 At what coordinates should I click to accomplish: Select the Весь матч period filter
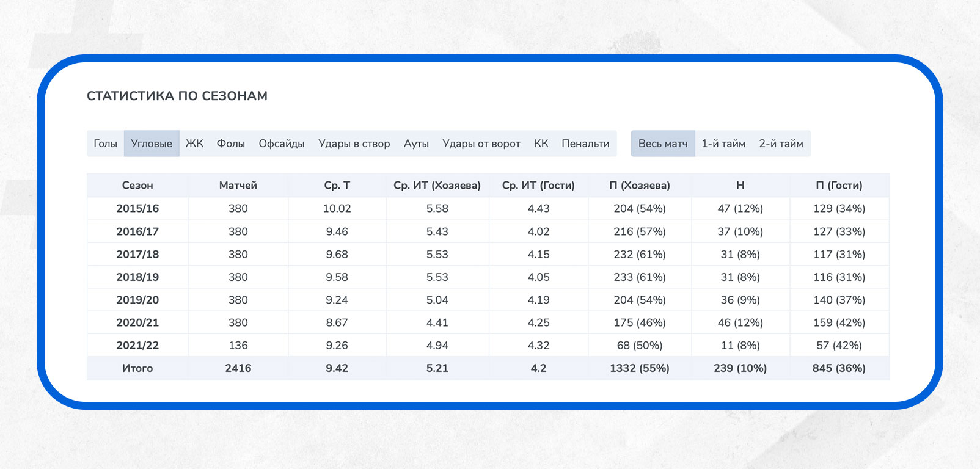point(663,144)
